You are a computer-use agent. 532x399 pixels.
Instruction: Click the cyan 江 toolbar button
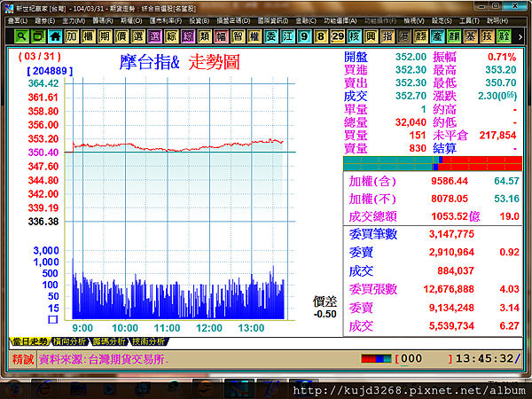(x=287, y=36)
